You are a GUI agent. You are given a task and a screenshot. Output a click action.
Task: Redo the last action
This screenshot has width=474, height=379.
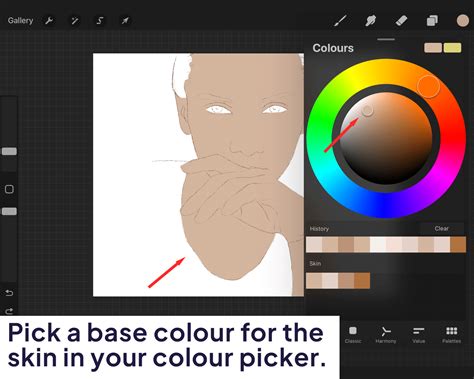pyautogui.click(x=9, y=311)
